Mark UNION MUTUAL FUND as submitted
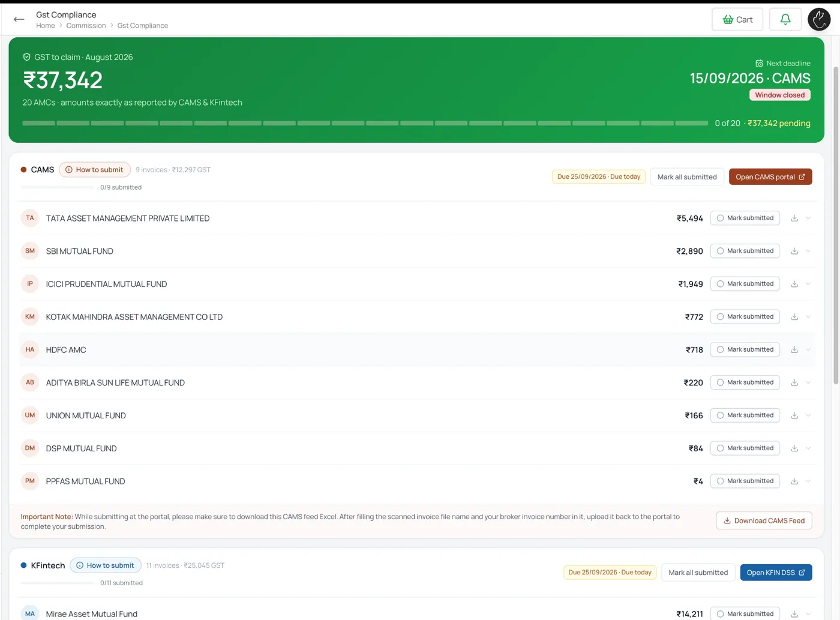 point(745,415)
